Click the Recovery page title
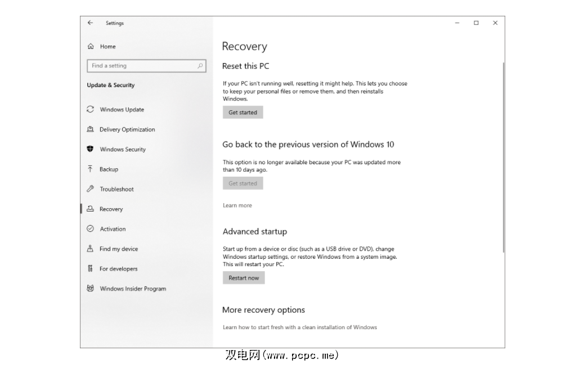588x368 pixels. pyautogui.click(x=245, y=47)
